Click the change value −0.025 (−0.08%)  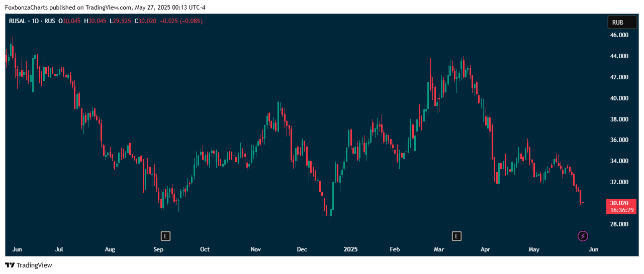coord(181,22)
